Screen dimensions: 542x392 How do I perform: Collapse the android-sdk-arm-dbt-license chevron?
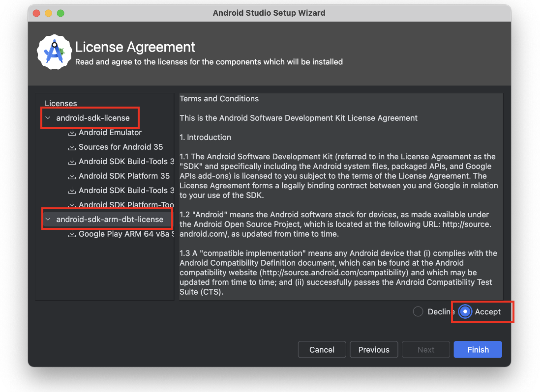click(x=48, y=220)
